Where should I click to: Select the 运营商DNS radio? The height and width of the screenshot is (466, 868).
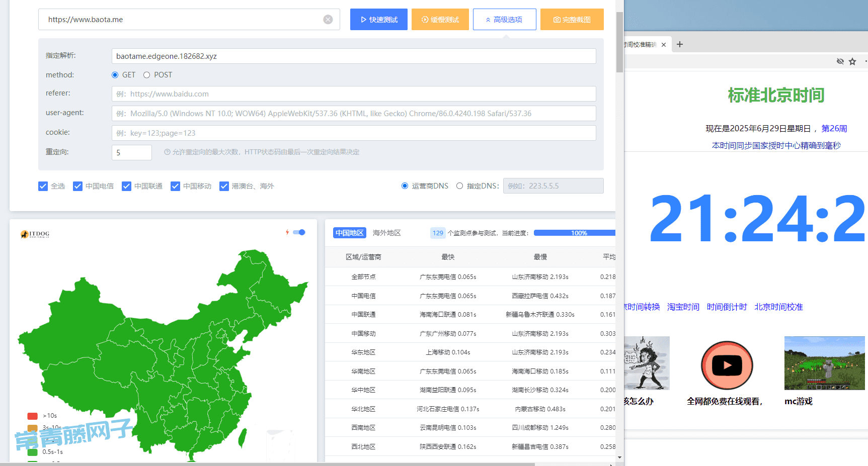[405, 186]
